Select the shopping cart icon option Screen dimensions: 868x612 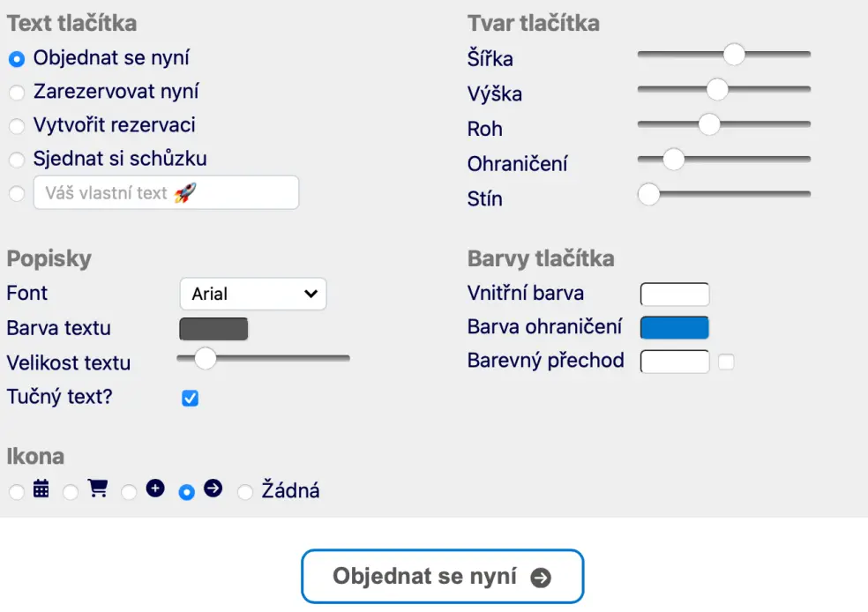(x=71, y=492)
